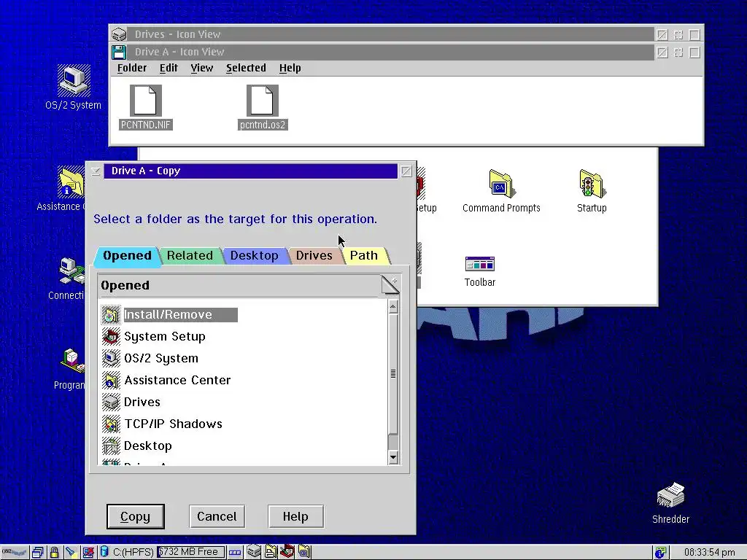This screenshot has height=560, width=747.
Task: Open the Folder menu in Drive A window
Action: 132,68
